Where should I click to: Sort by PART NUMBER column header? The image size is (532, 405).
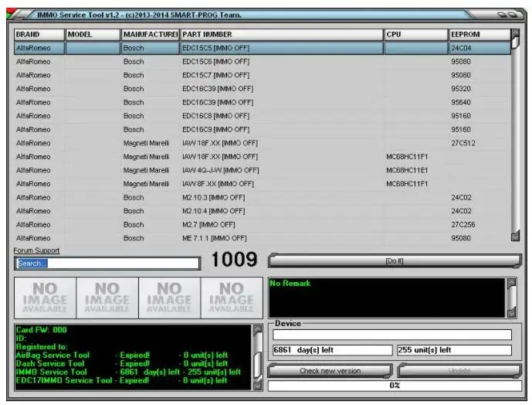pos(281,34)
